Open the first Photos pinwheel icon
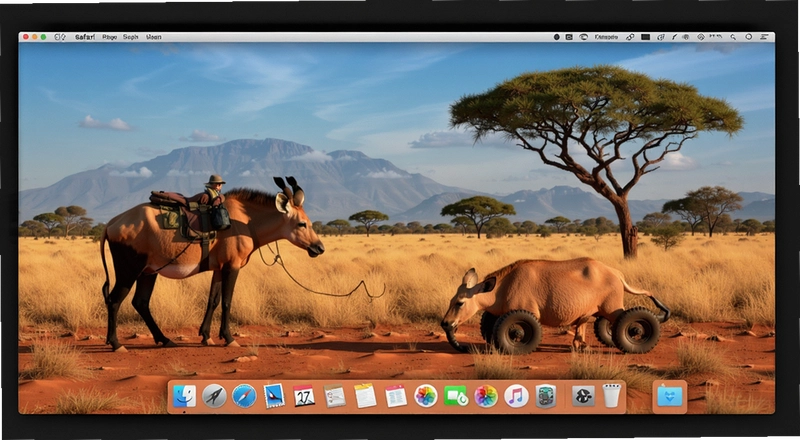Image resolution: width=800 pixels, height=440 pixels. [x=426, y=396]
